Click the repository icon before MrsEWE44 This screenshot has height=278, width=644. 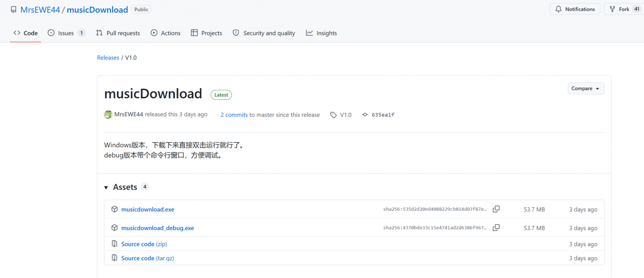point(13,10)
